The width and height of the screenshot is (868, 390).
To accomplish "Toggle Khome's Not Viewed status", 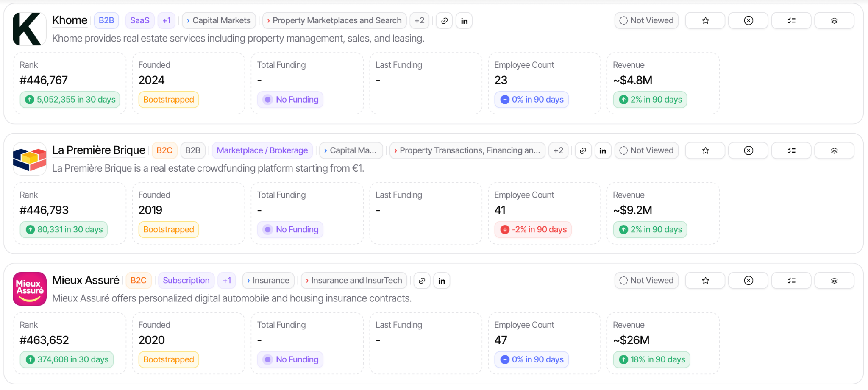I will coord(647,21).
